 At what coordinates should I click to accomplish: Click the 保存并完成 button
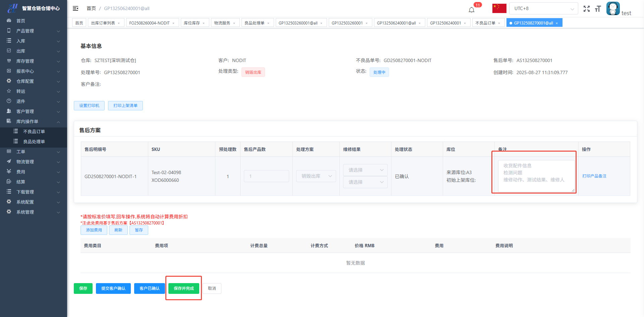tap(183, 288)
